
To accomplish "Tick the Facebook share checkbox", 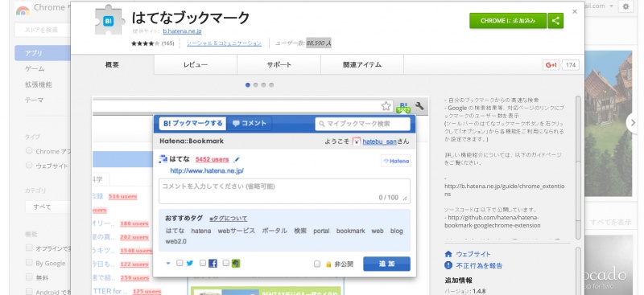I will (203, 264).
